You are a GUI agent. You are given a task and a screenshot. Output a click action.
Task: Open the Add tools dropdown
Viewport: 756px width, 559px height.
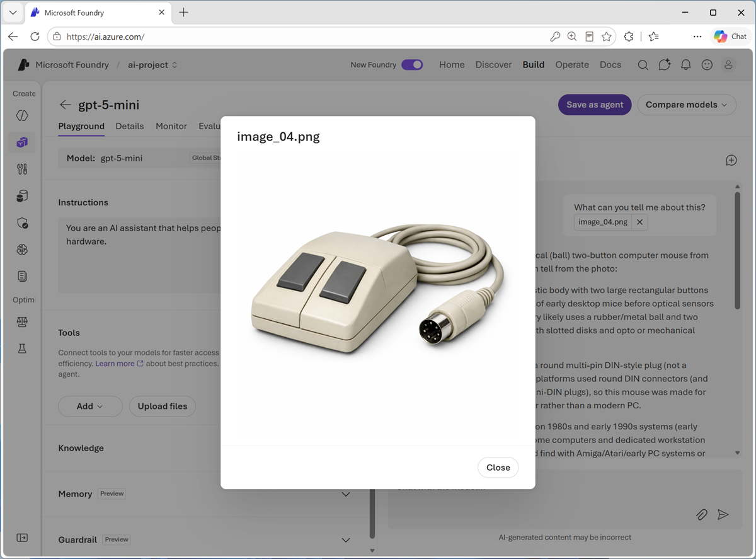point(90,406)
